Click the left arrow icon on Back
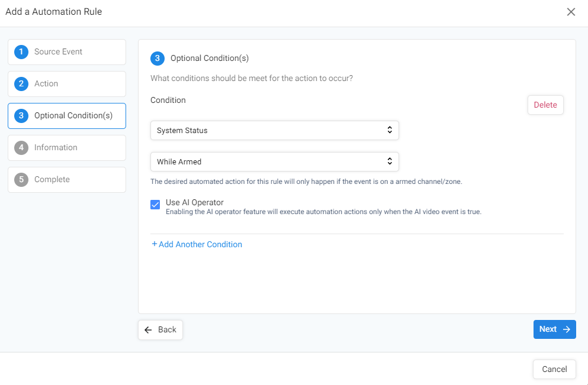The image size is (588, 385). click(x=148, y=329)
